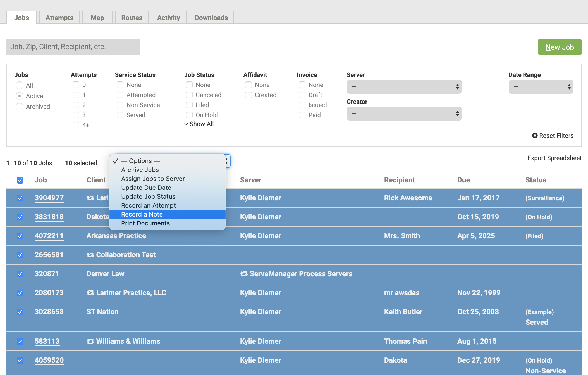This screenshot has width=588, height=375.
Task: Click the New Job button
Action: 560,47
